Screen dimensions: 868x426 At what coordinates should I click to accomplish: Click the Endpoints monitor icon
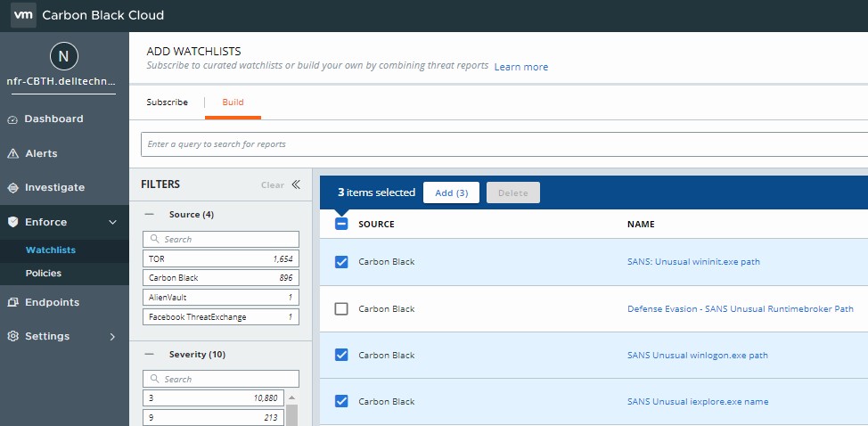[x=12, y=303]
